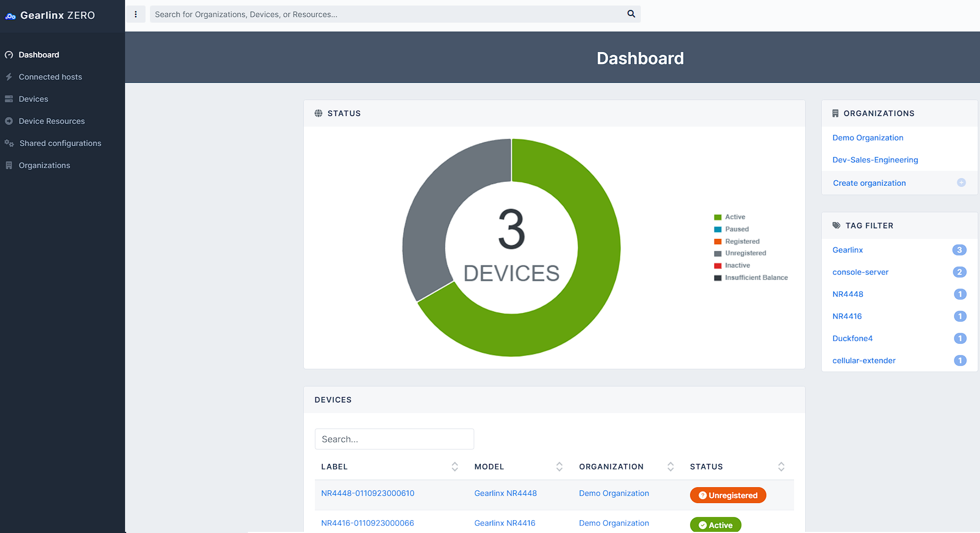Click the Shared configurations gears icon
Image resolution: width=980 pixels, height=533 pixels.
tap(9, 143)
